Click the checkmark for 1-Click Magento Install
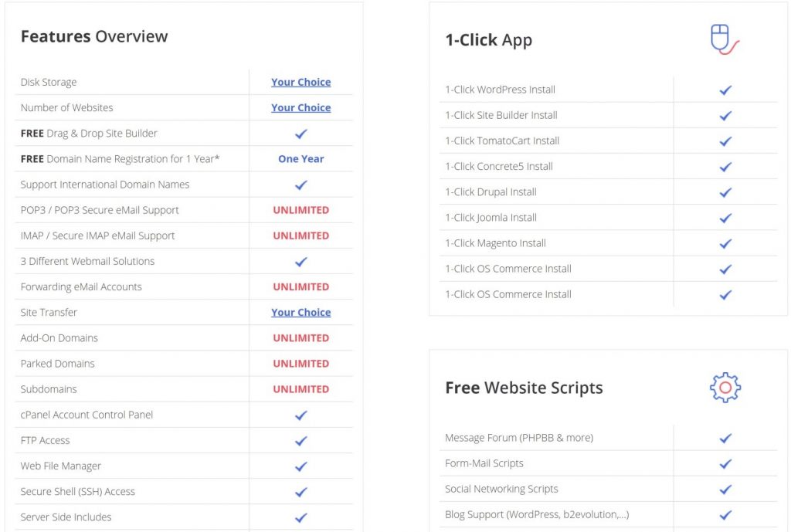 pos(725,244)
